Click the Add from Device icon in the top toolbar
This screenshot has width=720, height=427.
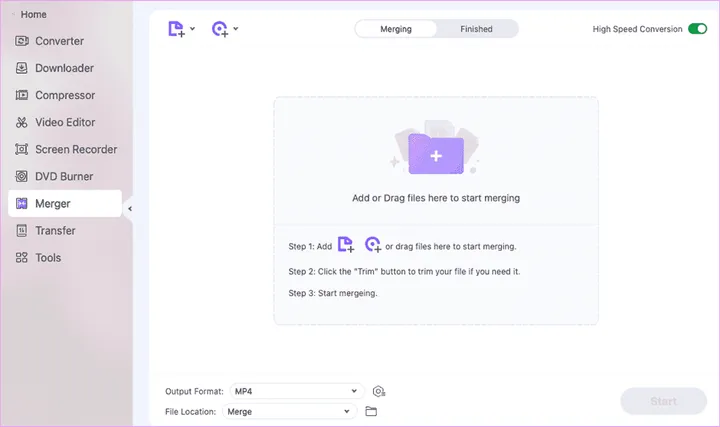[220, 29]
